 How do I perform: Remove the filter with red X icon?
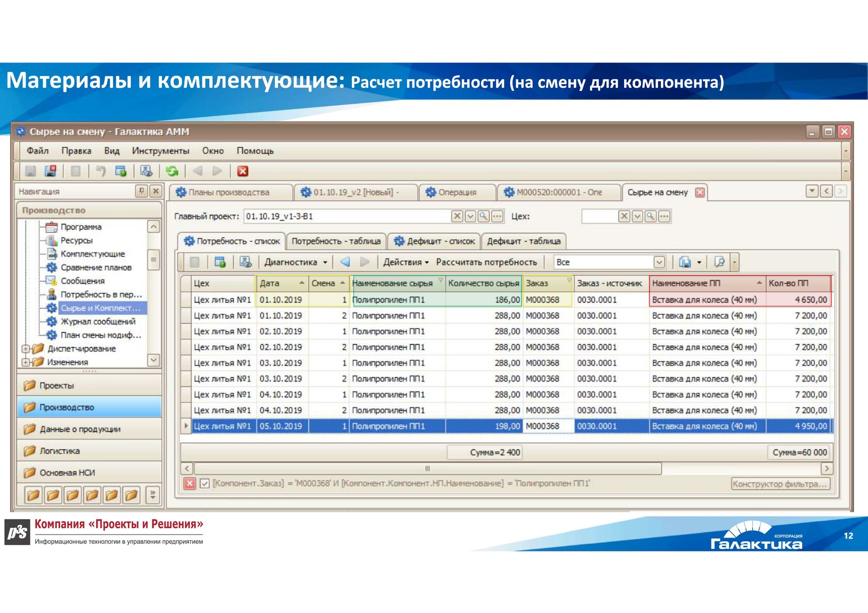190,483
